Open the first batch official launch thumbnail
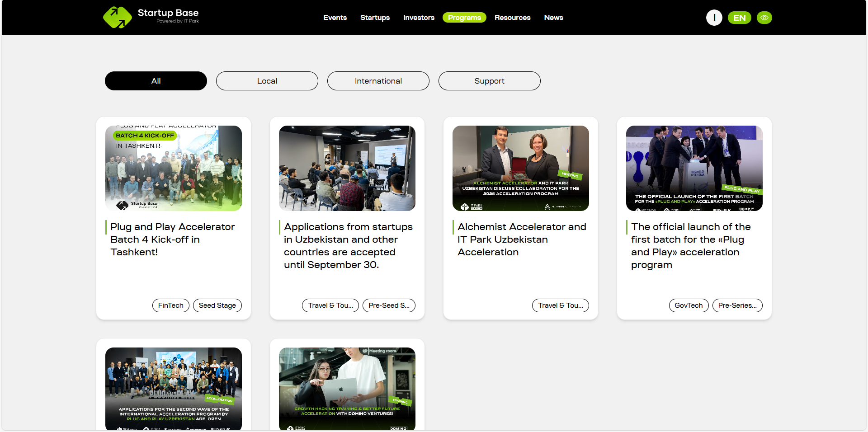868x432 pixels. click(x=694, y=168)
